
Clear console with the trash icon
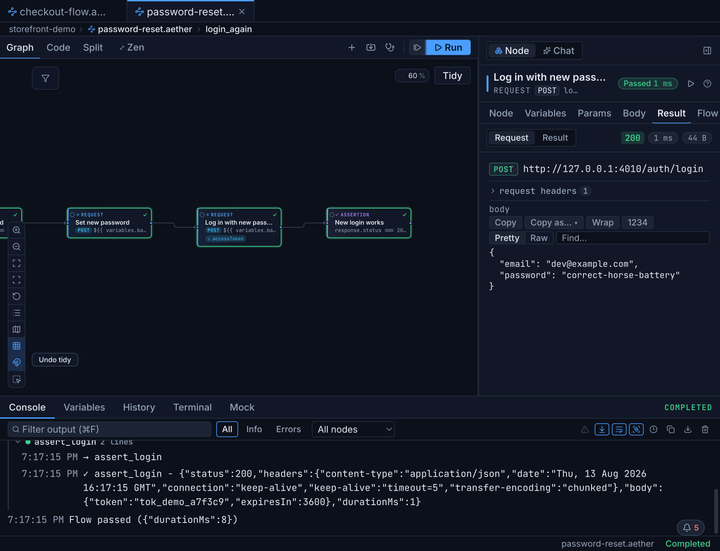coord(705,429)
